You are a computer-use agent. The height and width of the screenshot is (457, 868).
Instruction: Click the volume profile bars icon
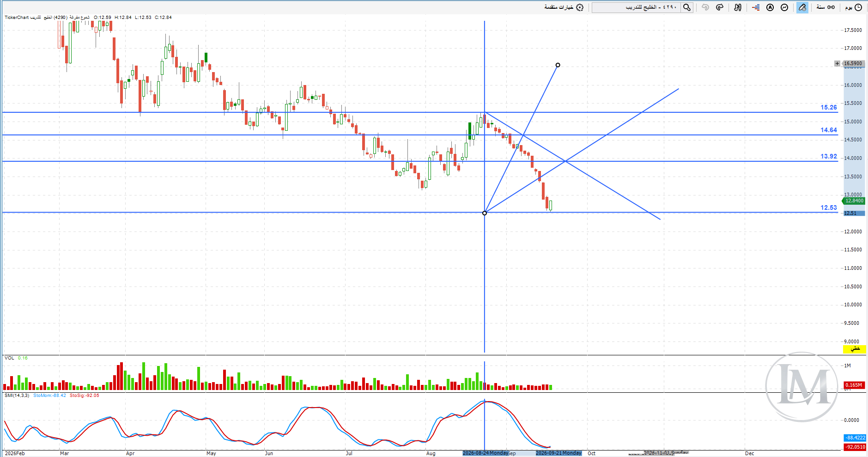[x=756, y=7]
